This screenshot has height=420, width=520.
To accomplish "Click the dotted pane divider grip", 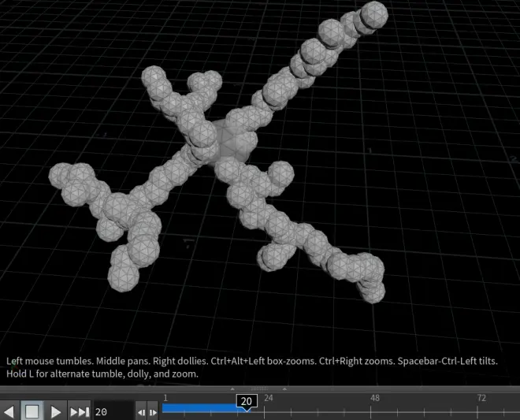I will tap(259, 388).
